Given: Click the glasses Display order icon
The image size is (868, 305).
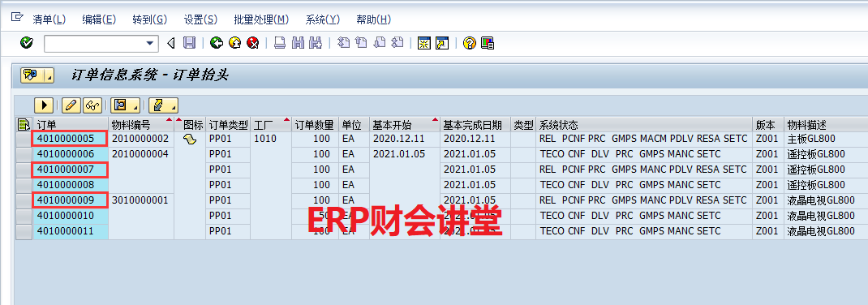Looking at the screenshot, I should pyautogui.click(x=92, y=105).
